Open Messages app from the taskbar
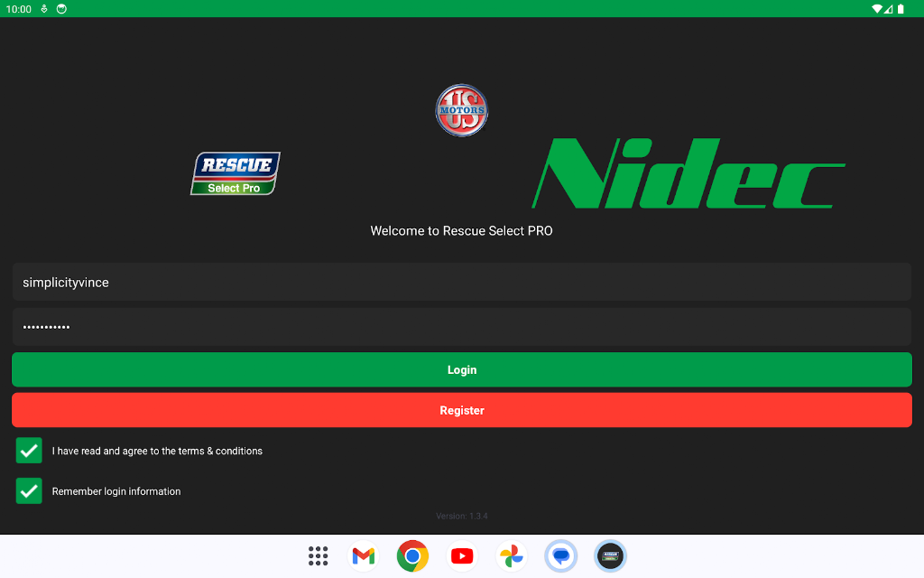The height and width of the screenshot is (578, 924). click(x=560, y=555)
